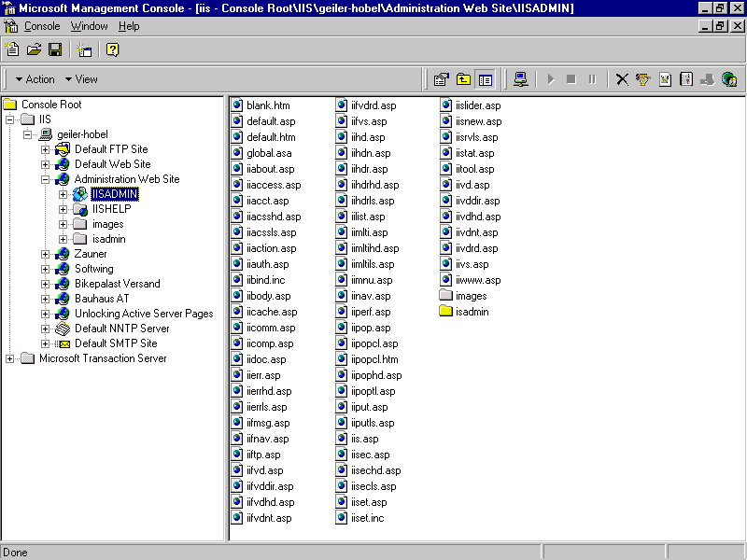Viewport: 747px width, 560px height.
Task: Click the globe icon at the toolbar end
Action: click(729, 79)
